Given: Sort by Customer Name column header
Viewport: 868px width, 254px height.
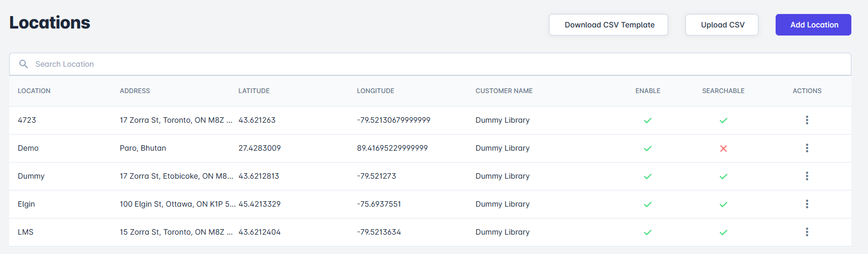Looking at the screenshot, I should click(x=504, y=91).
